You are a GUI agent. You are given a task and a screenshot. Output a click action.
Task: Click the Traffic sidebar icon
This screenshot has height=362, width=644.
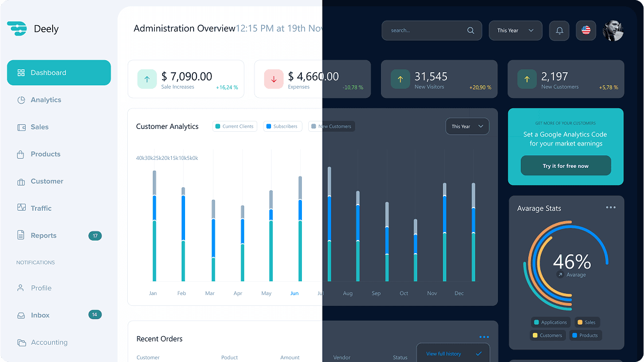[x=21, y=208]
